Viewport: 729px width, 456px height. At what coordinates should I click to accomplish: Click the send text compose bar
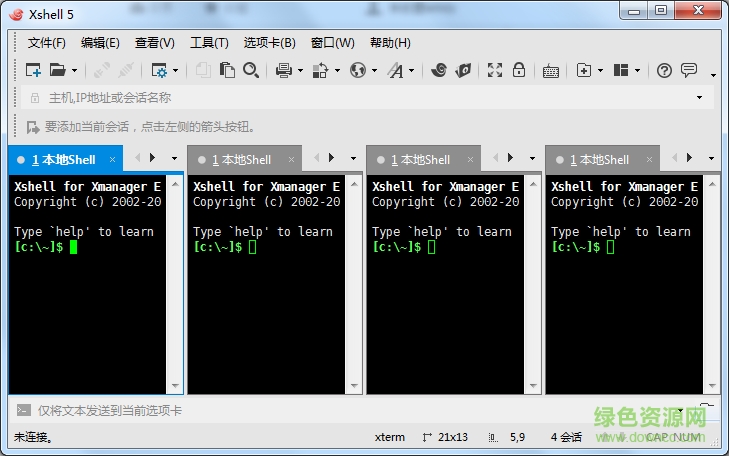(350, 410)
